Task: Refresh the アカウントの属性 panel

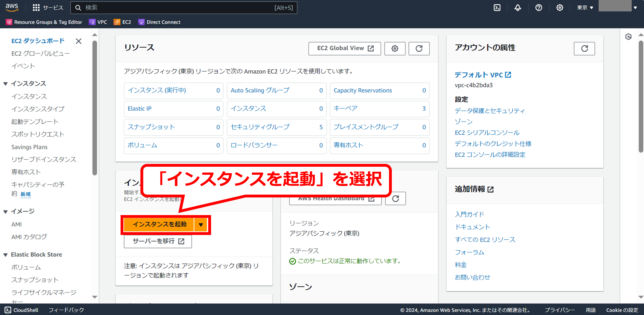Action: 584,49
